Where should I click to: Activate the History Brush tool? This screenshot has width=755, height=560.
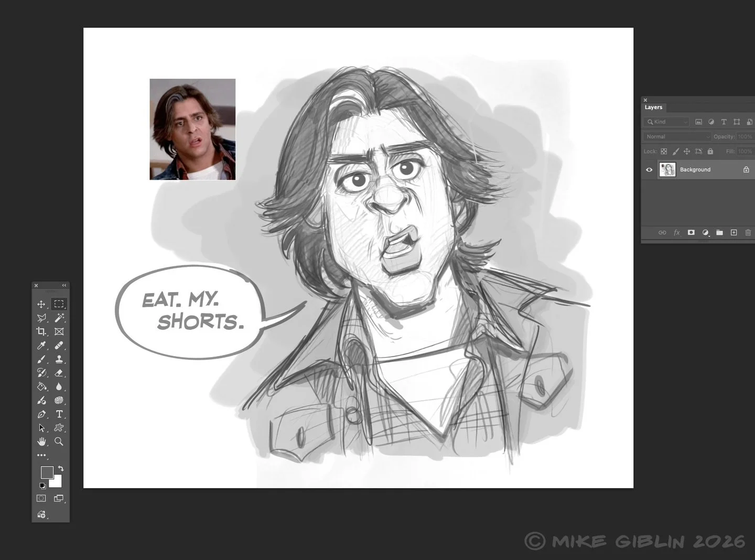click(41, 373)
